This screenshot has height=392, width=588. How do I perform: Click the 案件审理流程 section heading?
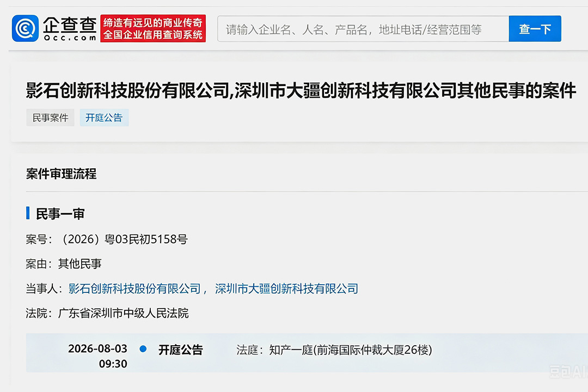pos(62,174)
